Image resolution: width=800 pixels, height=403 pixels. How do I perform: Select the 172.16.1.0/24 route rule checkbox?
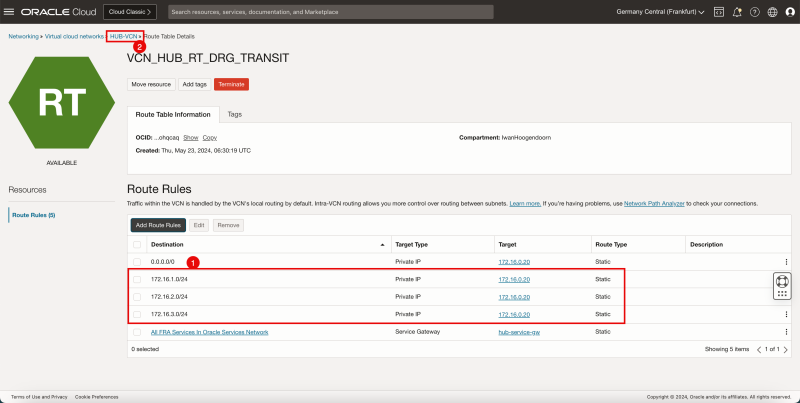coord(137,279)
